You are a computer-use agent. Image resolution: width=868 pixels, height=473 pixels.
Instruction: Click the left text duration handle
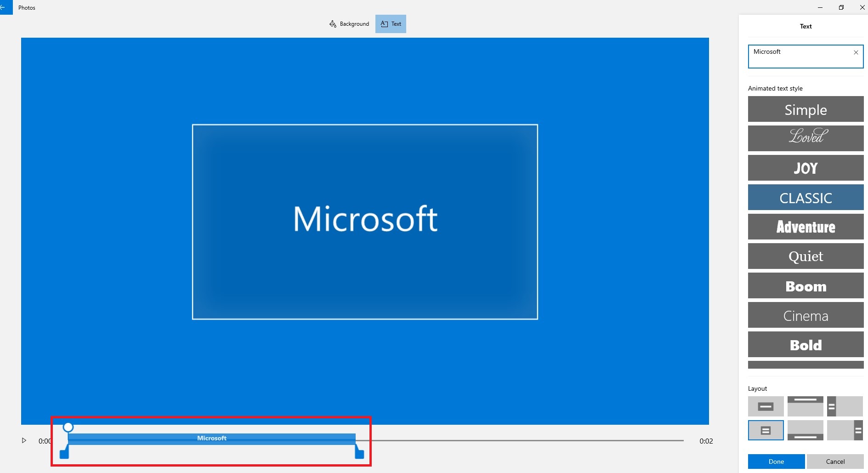click(64, 453)
